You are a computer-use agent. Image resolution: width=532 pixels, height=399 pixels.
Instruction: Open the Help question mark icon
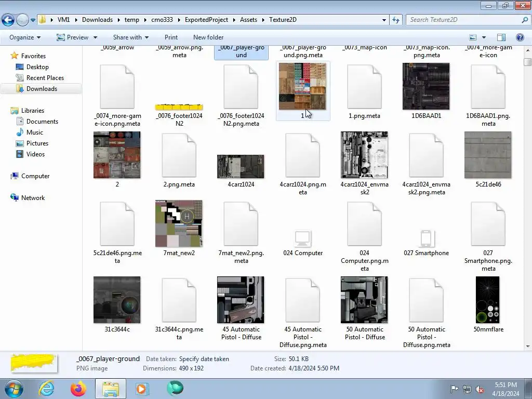tap(520, 37)
